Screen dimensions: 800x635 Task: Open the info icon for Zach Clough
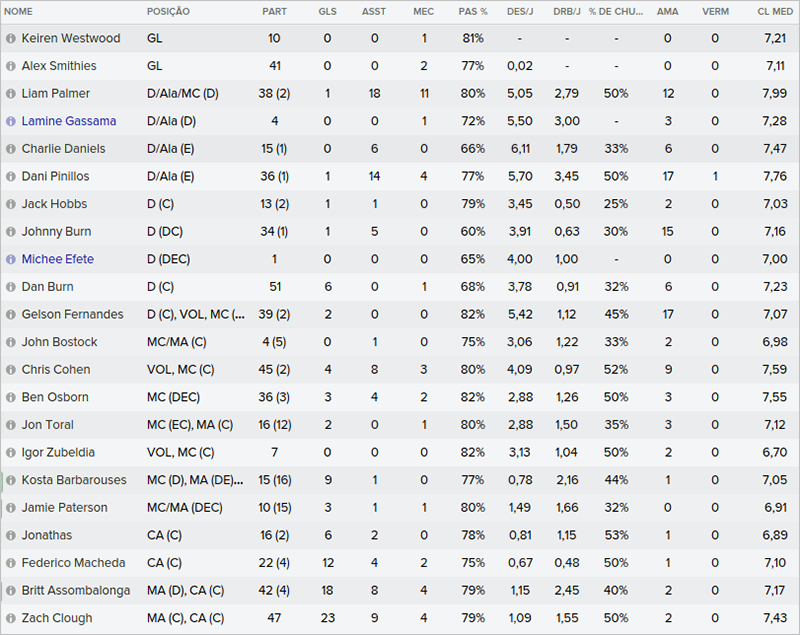[11, 618]
